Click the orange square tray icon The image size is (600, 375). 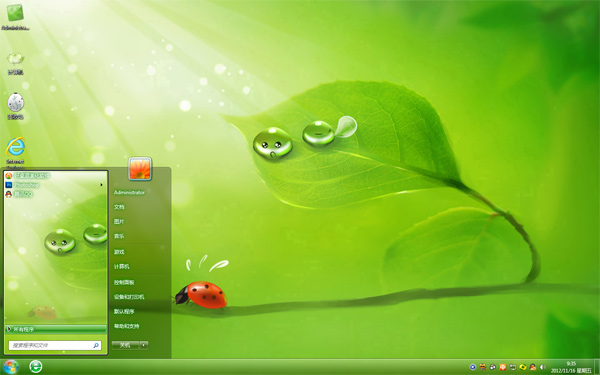click(503, 367)
